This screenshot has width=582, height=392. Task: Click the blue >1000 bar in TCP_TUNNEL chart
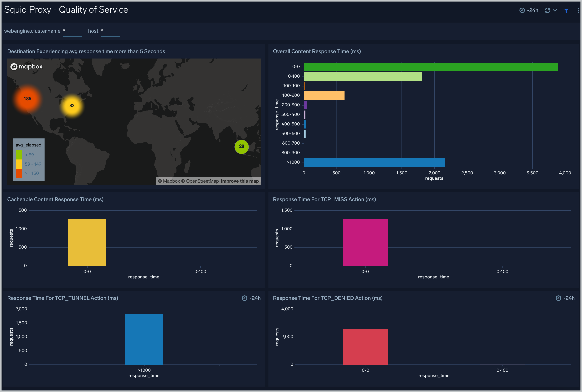tap(144, 339)
